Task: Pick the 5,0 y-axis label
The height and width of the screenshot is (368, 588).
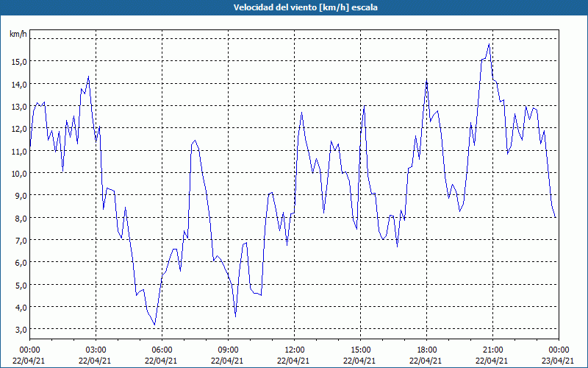Action: coord(21,285)
